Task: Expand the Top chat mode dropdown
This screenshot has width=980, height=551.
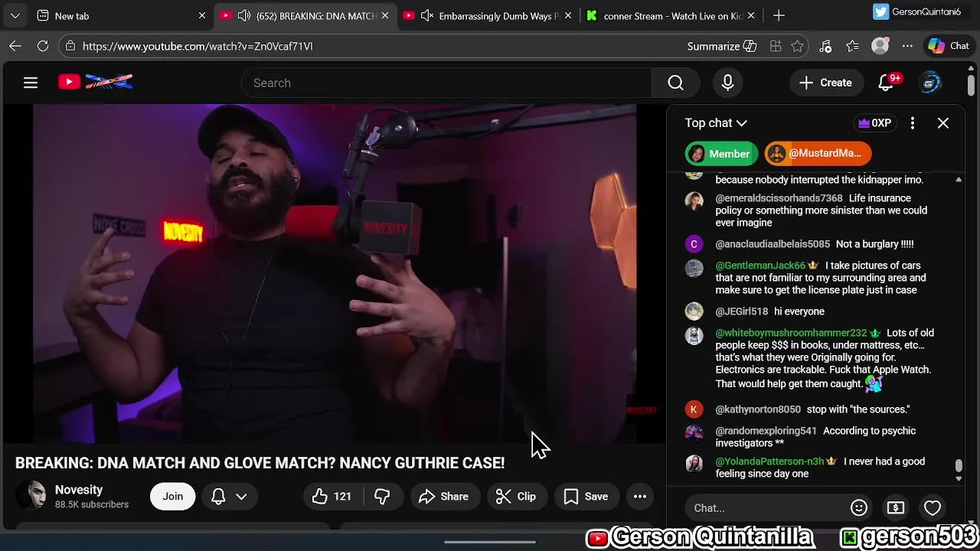Action: point(716,123)
